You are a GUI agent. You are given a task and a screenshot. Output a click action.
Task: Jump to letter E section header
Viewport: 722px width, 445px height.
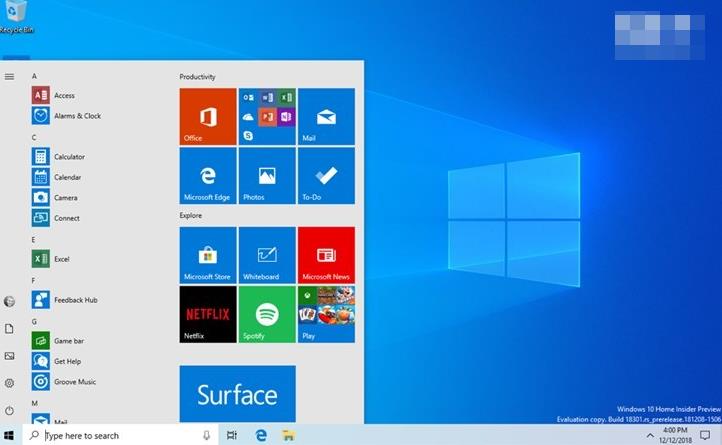click(x=34, y=240)
